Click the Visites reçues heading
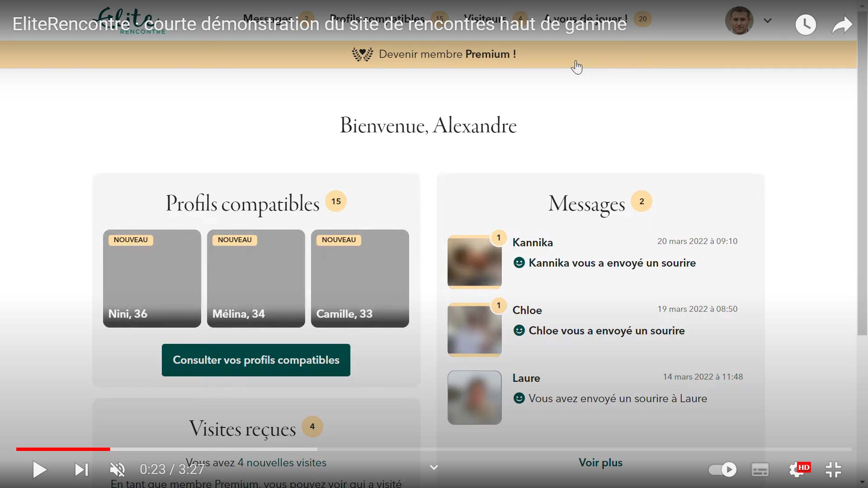Viewport: 868px width, 488px height. pos(242,428)
